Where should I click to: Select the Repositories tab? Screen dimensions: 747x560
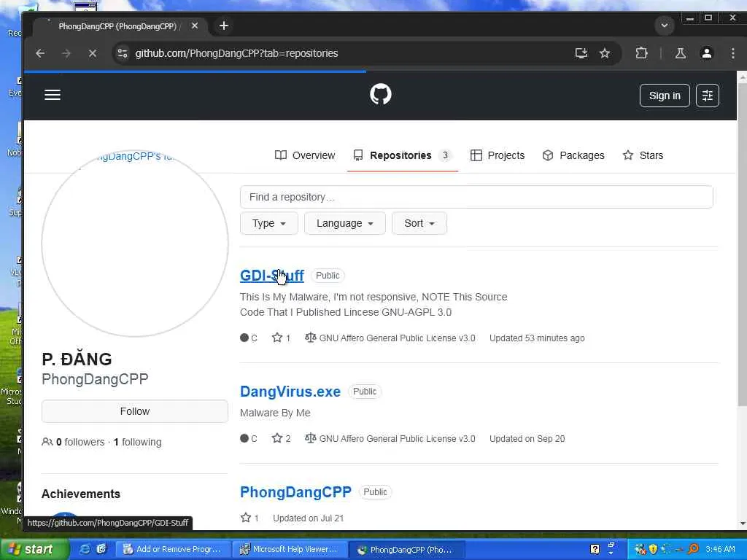(403, 155)
